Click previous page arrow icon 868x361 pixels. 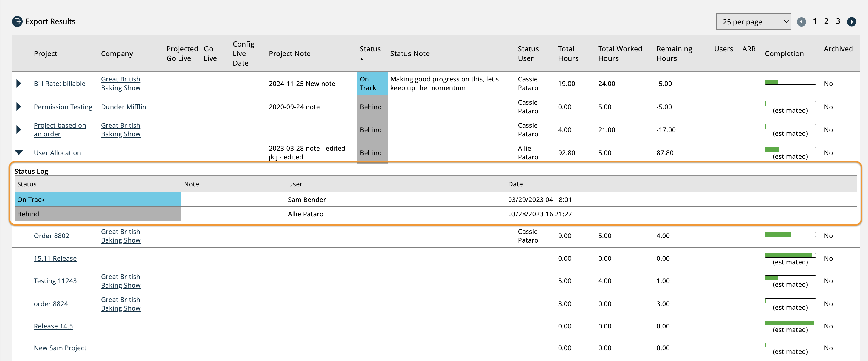coord(801,22)
